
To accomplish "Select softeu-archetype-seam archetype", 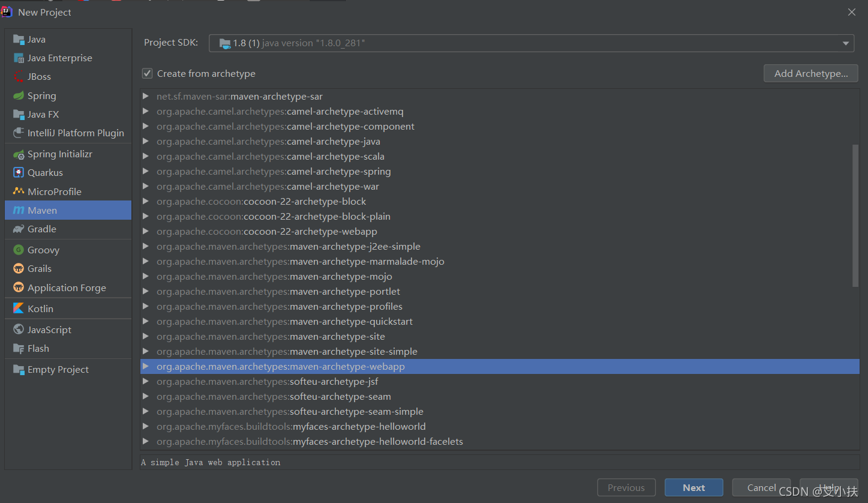I will tap(500, 396).
